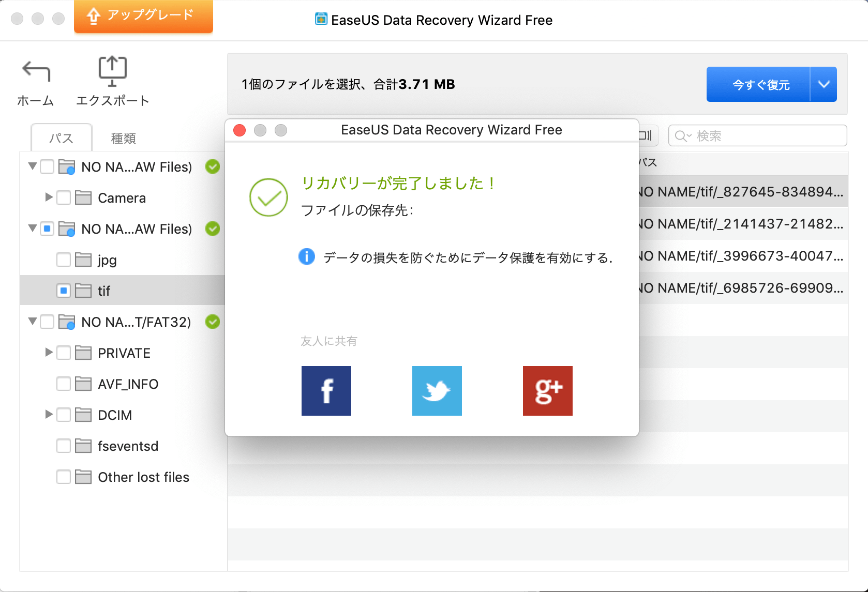The height and width of the screenshot is (592, 868).
Task: Check the jpg folder checkbox
Action: (x=64, y=260)
